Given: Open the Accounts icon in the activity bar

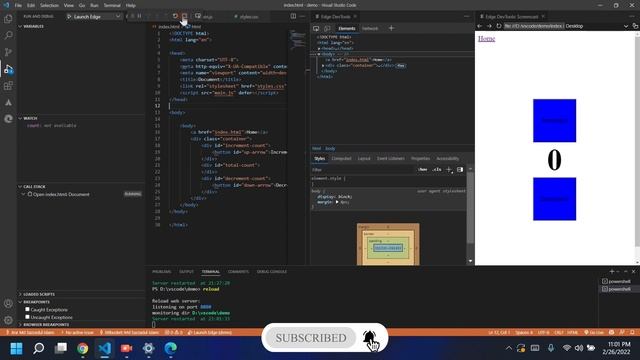Looking at the screenshot, I should (8, 303).
